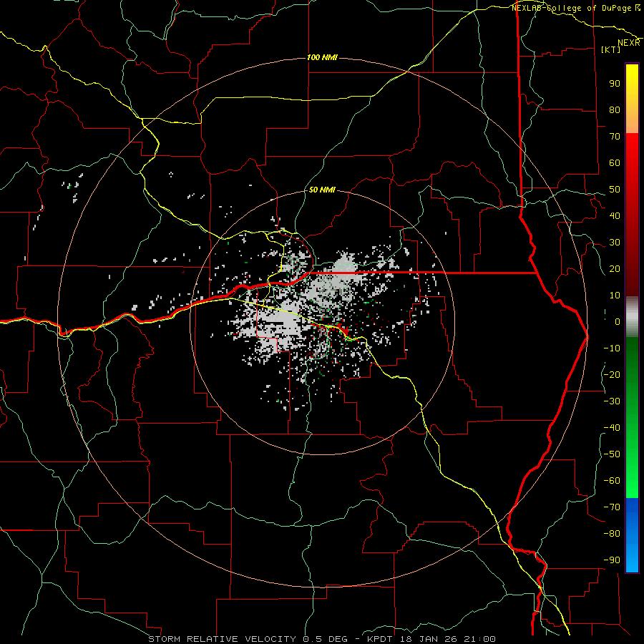Viewport: 644px width, 644px height.
Task: Click the "NEXLAB-College of DuPage" header text
Action: tap(572, 8)
